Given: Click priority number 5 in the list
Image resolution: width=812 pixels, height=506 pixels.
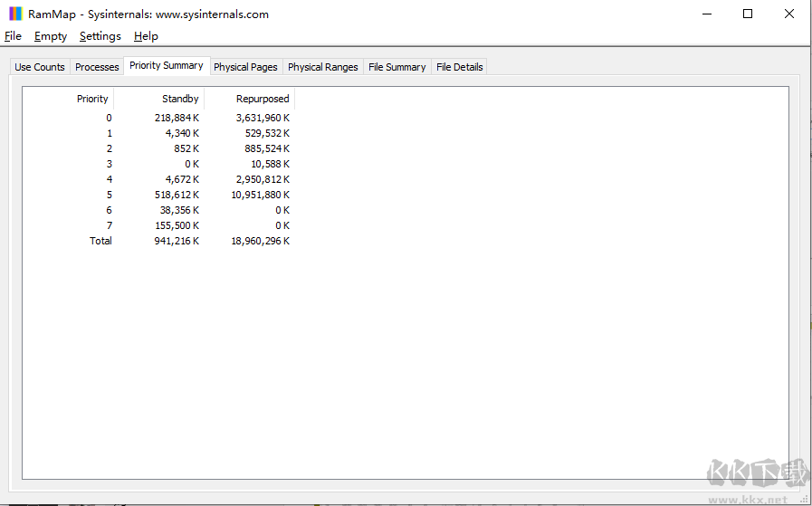Looking at the screenshot, I should click(x=110, y=195).
